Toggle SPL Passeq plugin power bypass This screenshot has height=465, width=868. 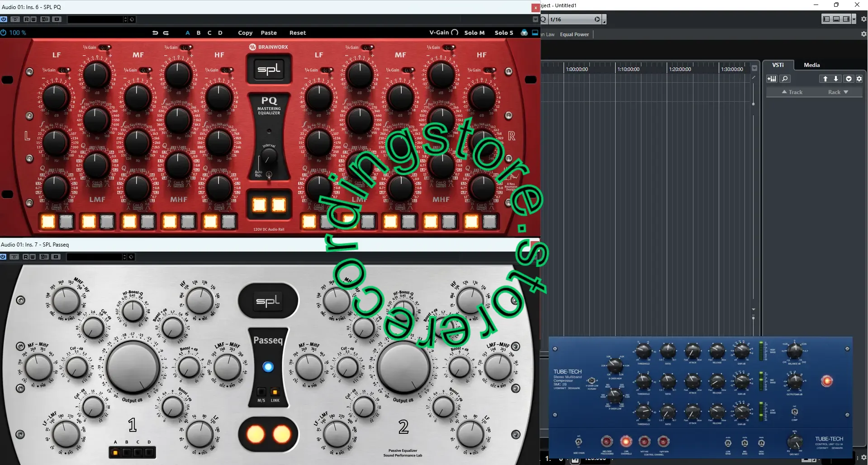(x=3, y=257)
